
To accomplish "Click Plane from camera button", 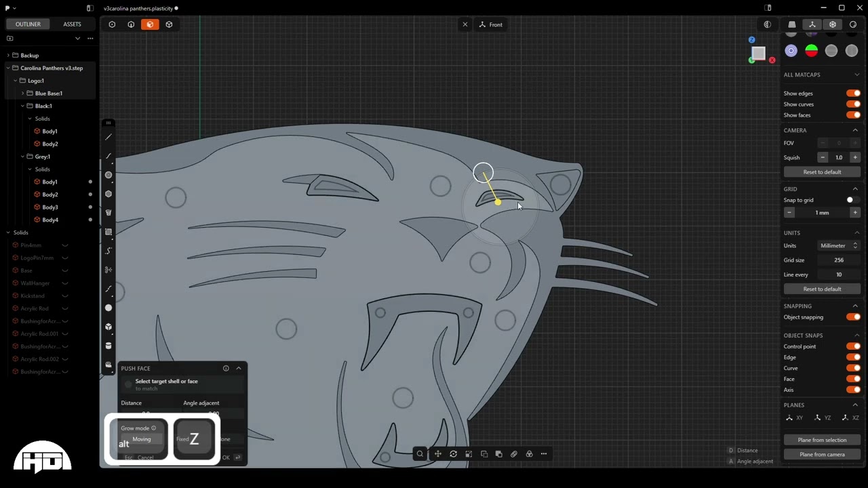I will tap(822, 454).
